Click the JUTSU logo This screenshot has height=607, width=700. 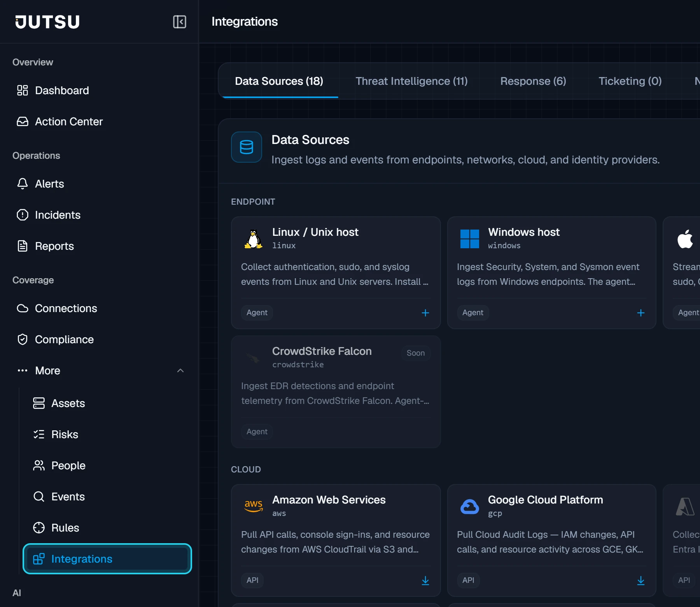(47, 22)
